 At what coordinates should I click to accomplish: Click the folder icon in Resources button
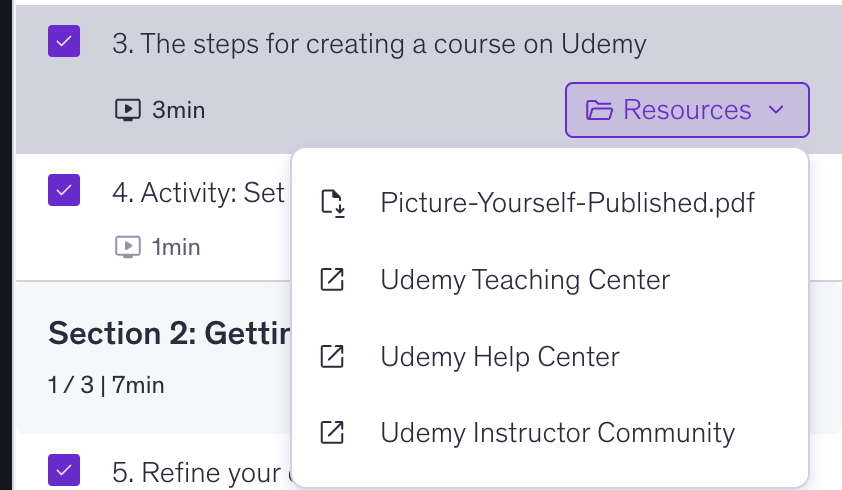(x=599, y=110)
